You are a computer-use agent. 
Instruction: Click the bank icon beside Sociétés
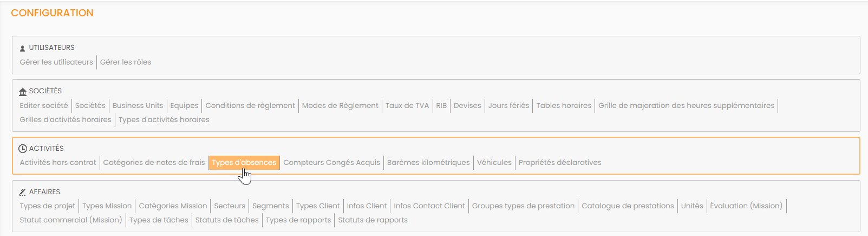pos(23,92)
